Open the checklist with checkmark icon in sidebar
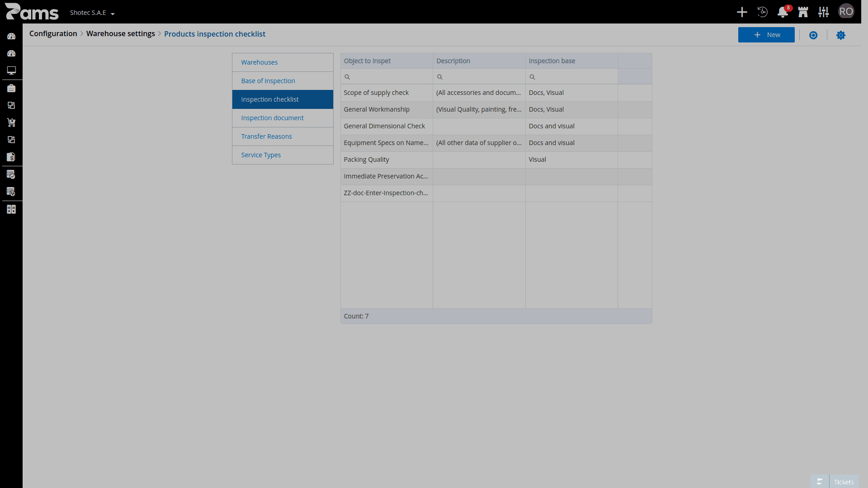Viewport: 868px width, 488px height. (x=11, y=174)
